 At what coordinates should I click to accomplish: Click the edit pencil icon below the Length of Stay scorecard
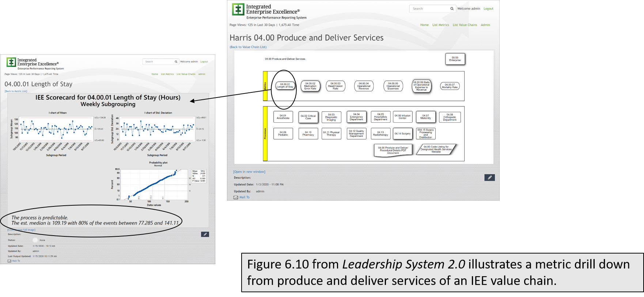(205, 234)
